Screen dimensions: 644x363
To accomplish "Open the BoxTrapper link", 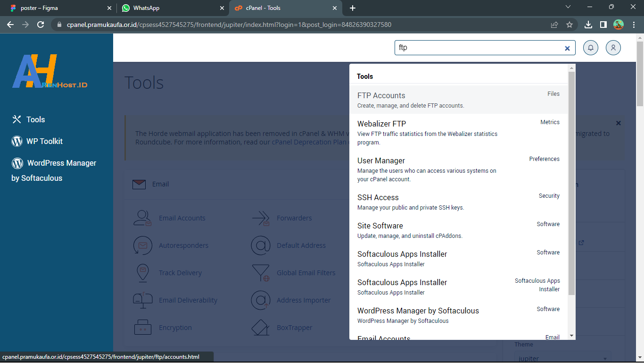I will click(x=295, y=328).
